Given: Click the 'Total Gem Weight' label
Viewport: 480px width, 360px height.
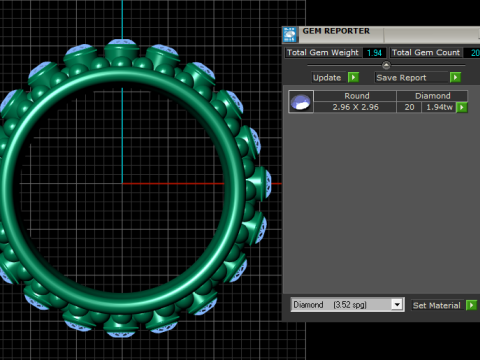Looking at the screenshot, I should click(323, 53).
